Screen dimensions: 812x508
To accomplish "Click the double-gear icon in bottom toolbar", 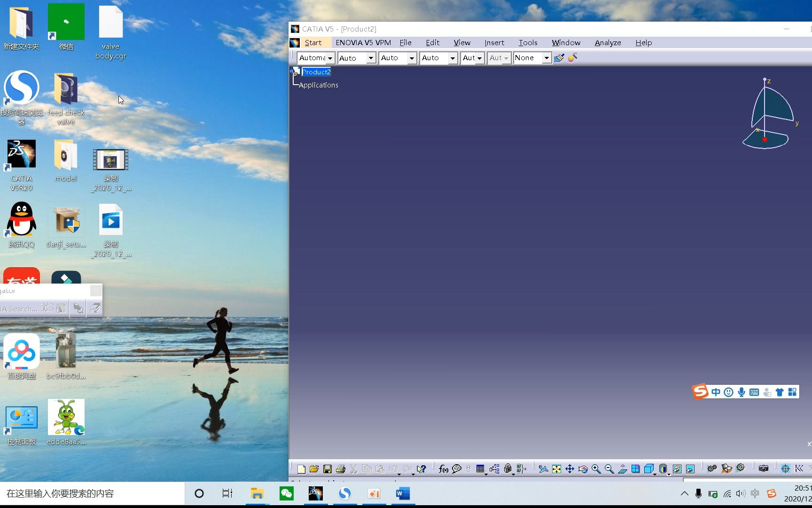I will [x=712, y=468].
